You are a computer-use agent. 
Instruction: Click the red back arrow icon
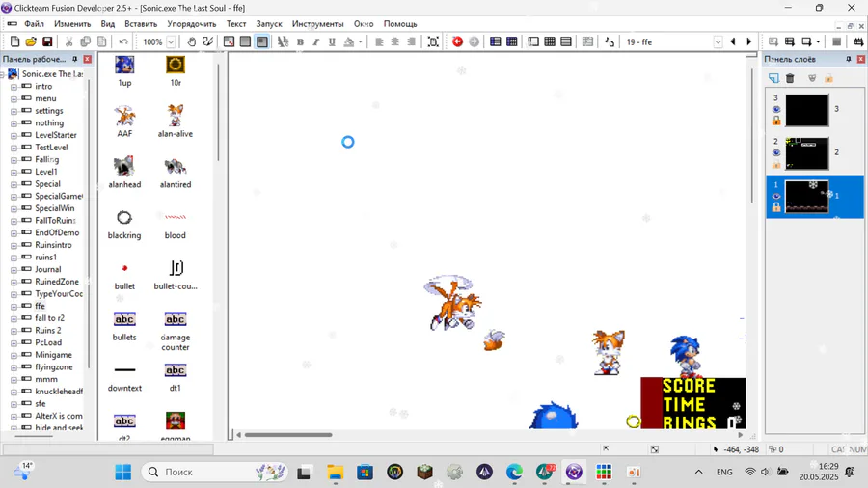click(x=457, y=41)
